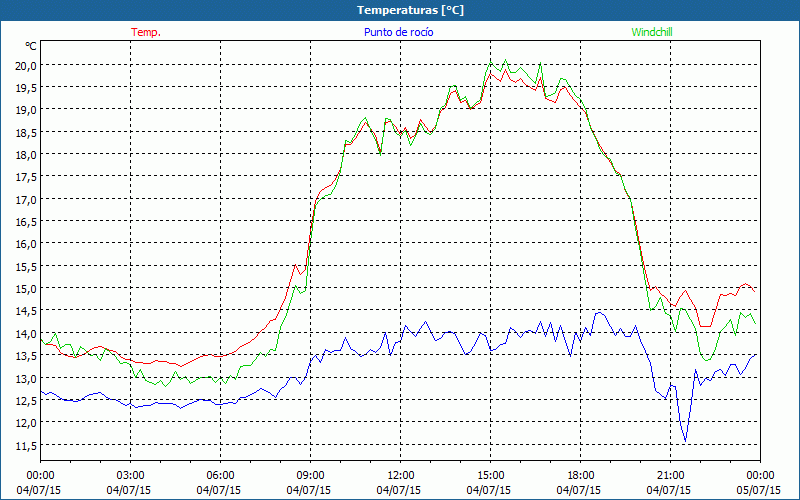Screen dimensions: 800x500
Task: Click the 16,5 y-axis value
Action: [x=25, y=221]
